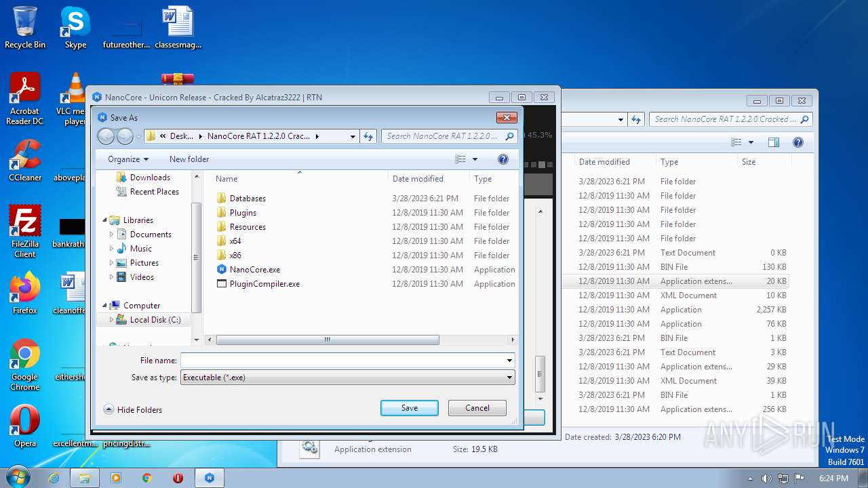Collapse the Computer tree node

105,306
